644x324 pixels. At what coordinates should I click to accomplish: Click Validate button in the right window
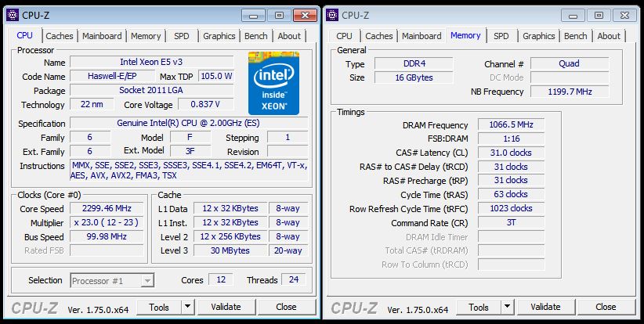[545, 307]
